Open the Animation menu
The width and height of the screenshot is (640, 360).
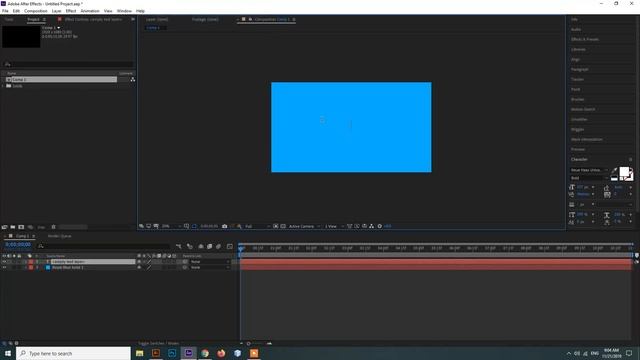tap(90, 11)
